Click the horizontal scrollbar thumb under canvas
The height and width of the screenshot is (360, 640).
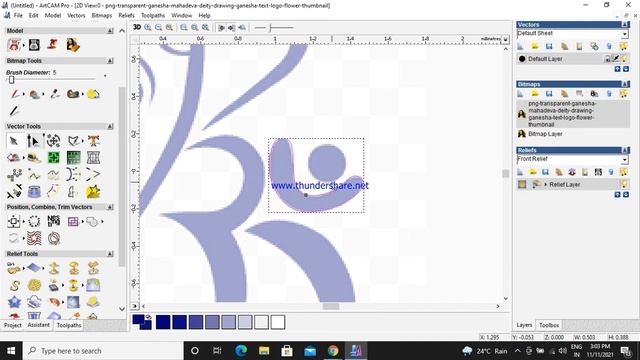pos(331,306)
